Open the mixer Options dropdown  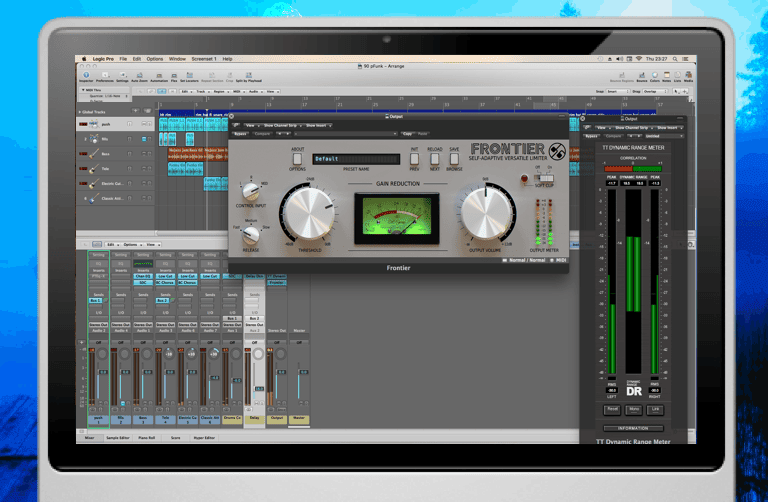pos(132,244)
